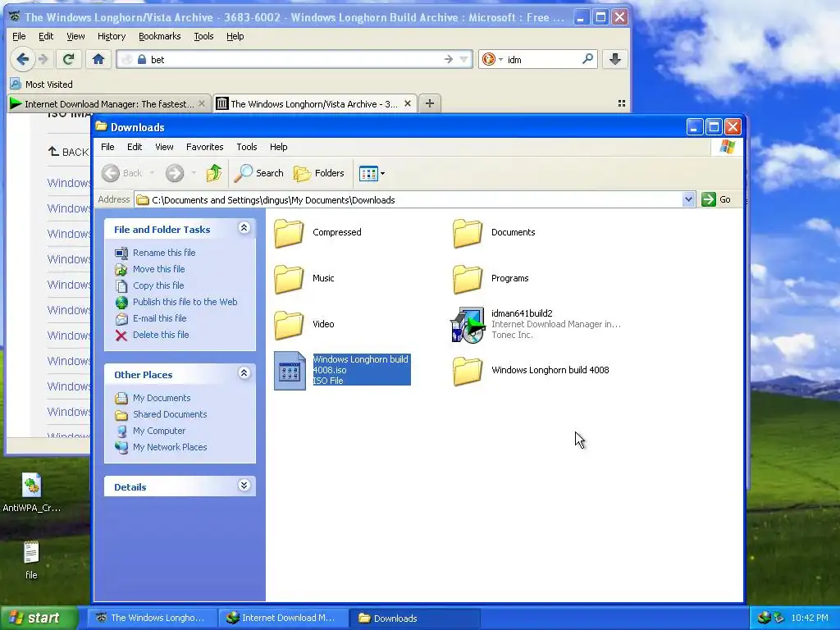
Task: Open Firefox downloads arrow icon
Action: click(x=615, y=59)
